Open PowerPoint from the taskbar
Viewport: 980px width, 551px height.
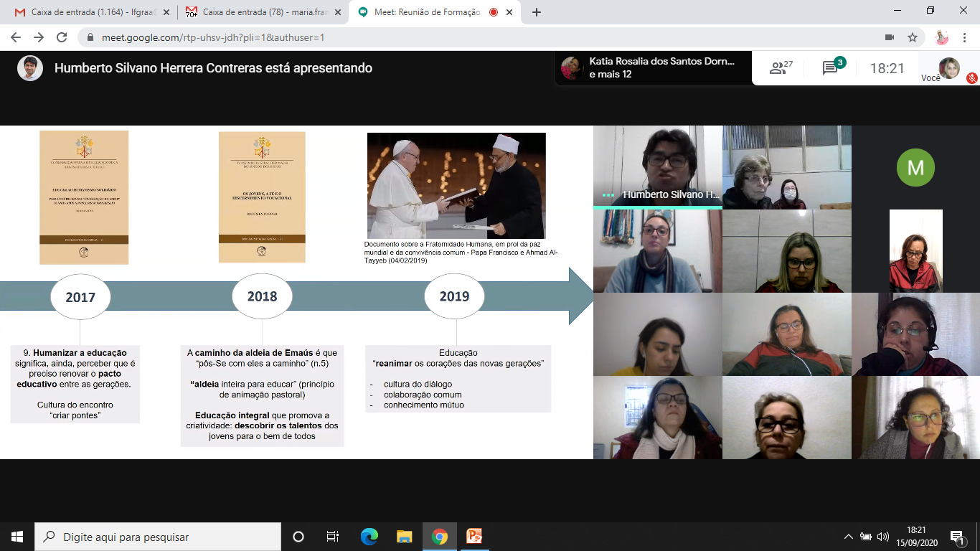[474, 537]
